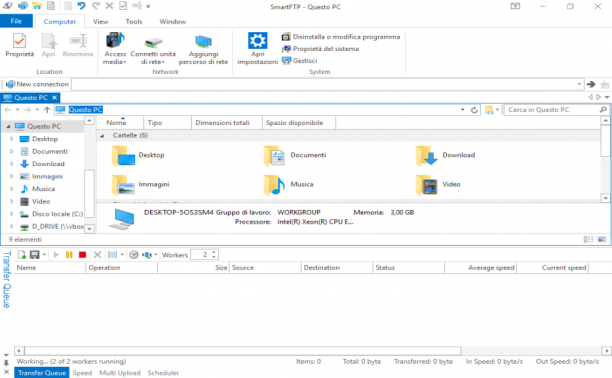Refresh the Questo PC folder view
Screen dimensions: 612x378
point(474,110)
